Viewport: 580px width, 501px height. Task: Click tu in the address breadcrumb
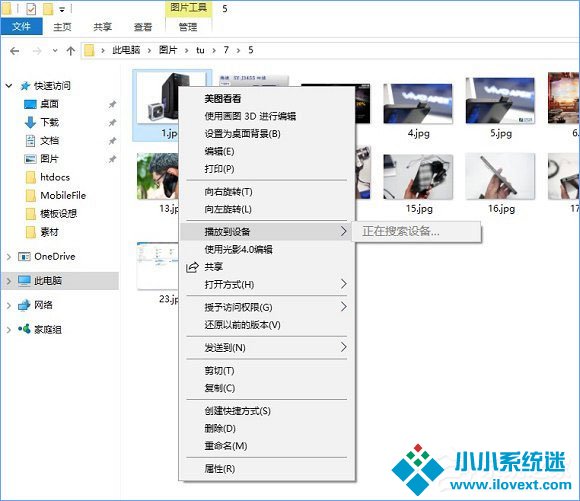pos(200,50)
